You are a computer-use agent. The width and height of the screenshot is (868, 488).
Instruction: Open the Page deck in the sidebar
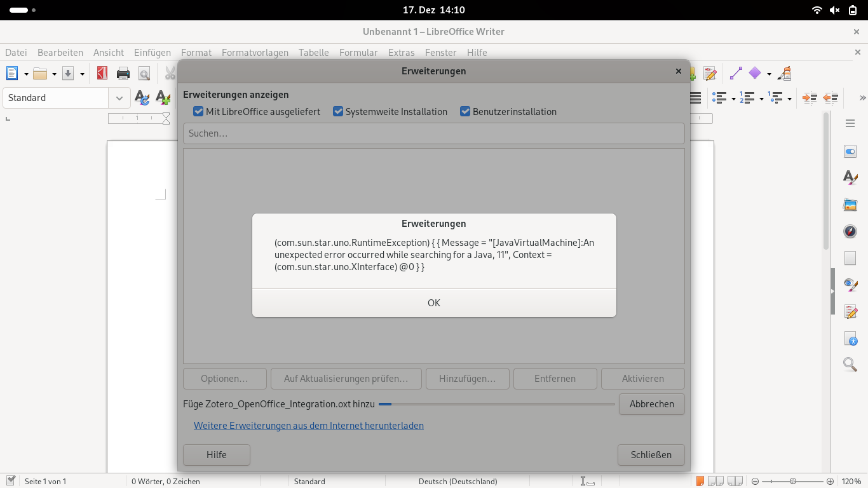tap(850, 258)
